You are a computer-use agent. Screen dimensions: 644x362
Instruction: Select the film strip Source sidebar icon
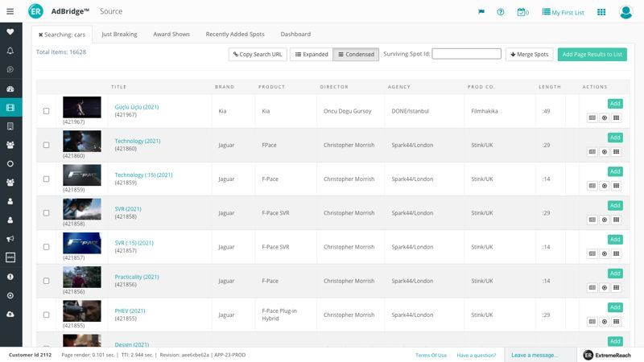click(x=10, y=108)
